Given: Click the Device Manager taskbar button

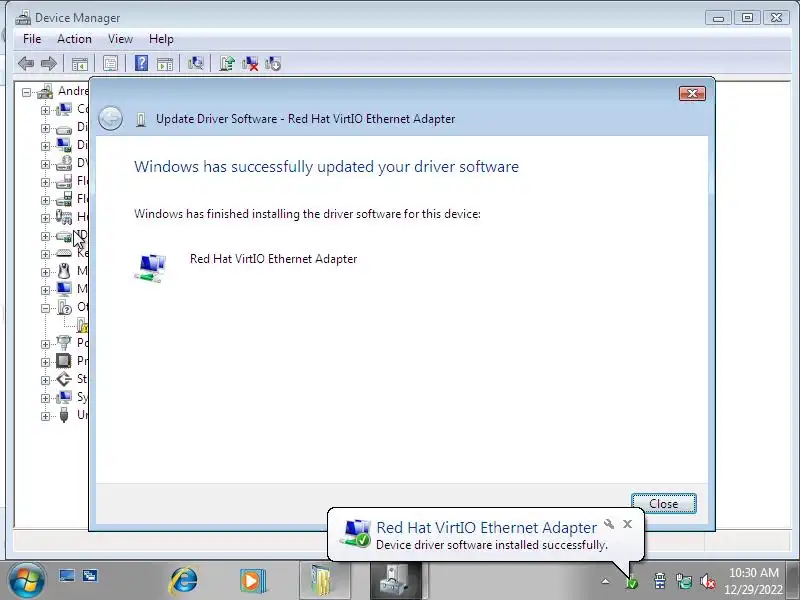Looking at the screenshot, I should click(x=396, y=581).
